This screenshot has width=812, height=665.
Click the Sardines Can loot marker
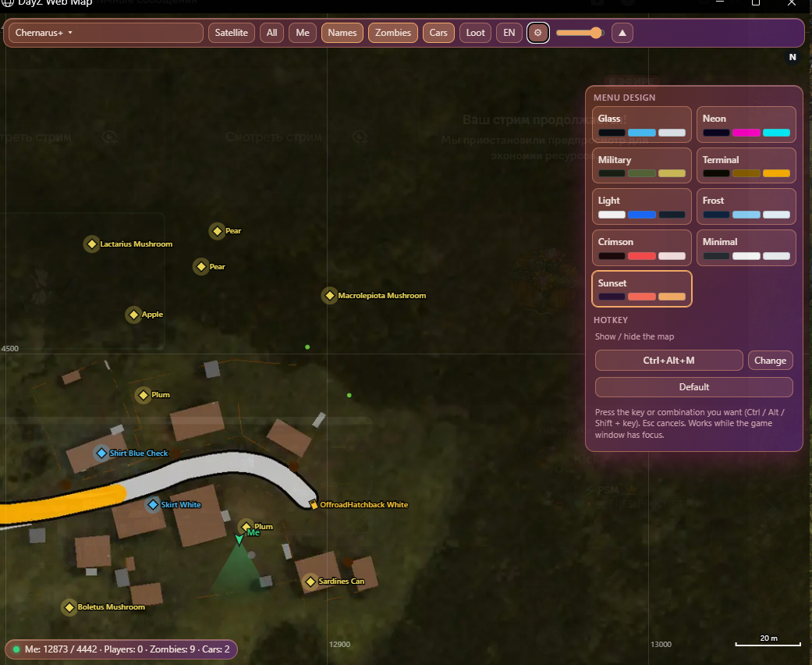point(310,581)
